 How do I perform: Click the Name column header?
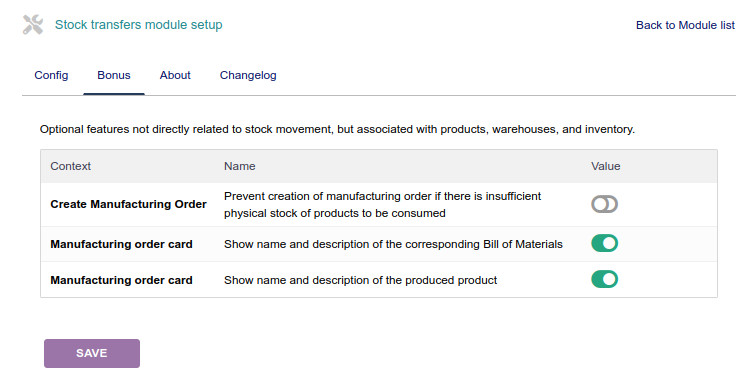pyautogui.click(x=239, y=166)
